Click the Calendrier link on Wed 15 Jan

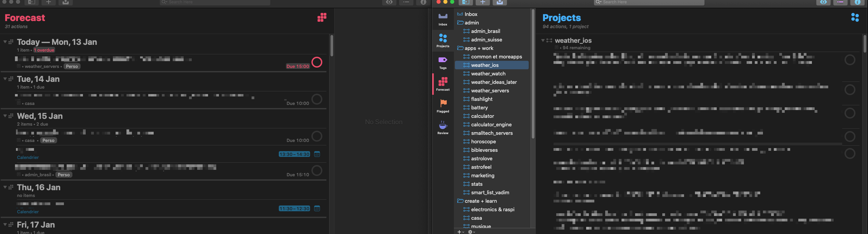(28, 158)
